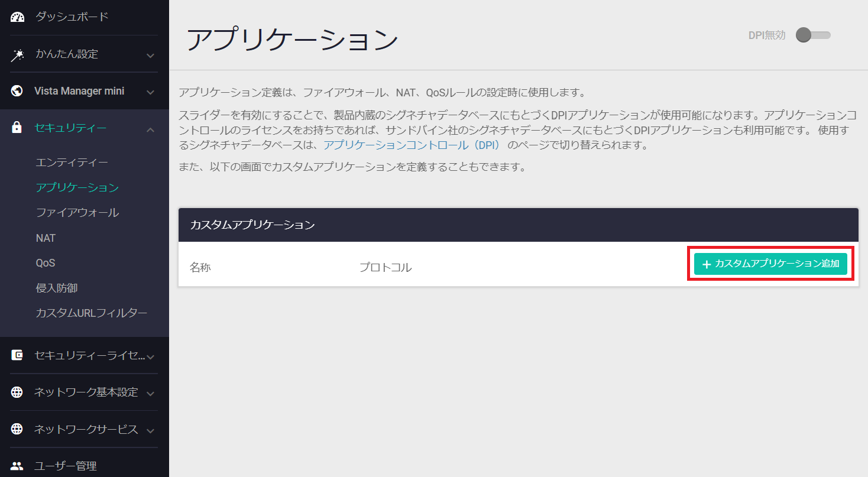This screenshot has height=477, width=868.
Task: Open the アプリケーションコントロール（DPI） link
Action: pos(412,145)
